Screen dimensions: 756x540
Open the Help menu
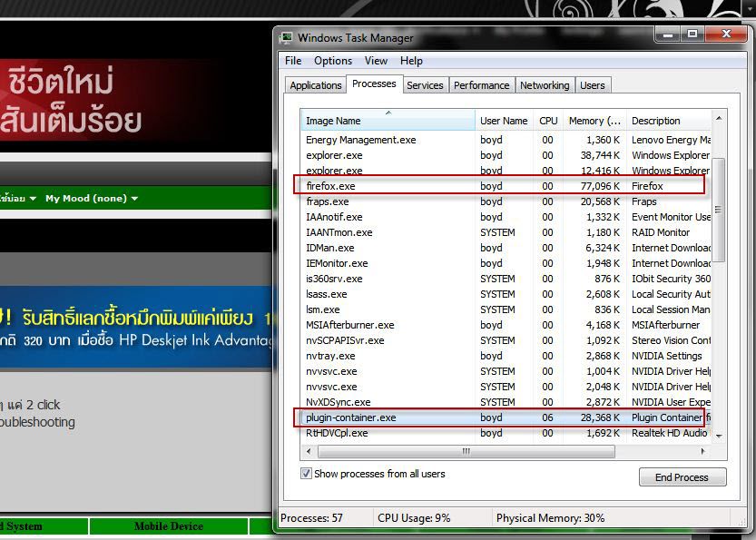(x=411, y=61)
